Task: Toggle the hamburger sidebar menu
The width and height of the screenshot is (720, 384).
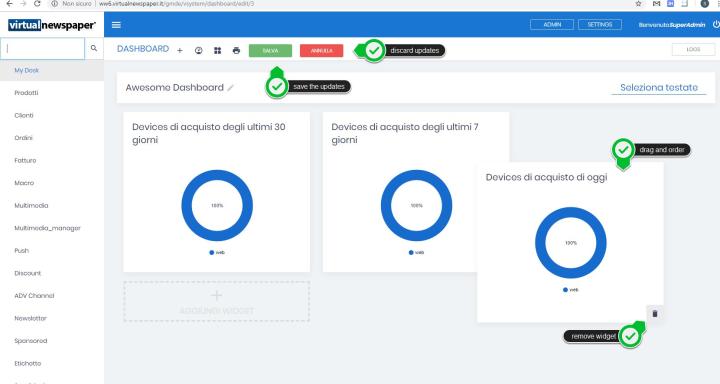Action: [116, 25]
